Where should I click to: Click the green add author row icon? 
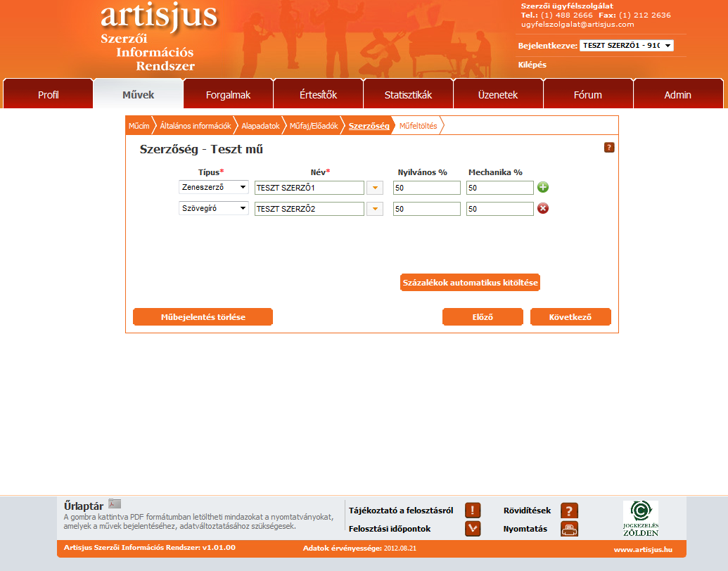click(x=543, y=187)
